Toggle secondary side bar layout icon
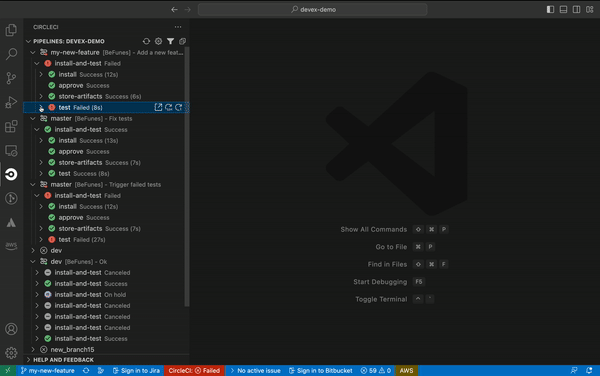The width and height of the screenshot is (600, 376). 576,10
